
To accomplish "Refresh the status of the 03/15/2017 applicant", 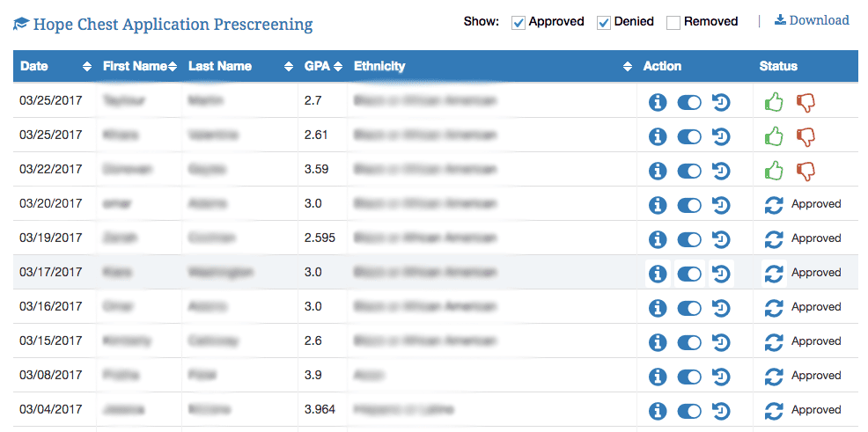I will 773,342.
